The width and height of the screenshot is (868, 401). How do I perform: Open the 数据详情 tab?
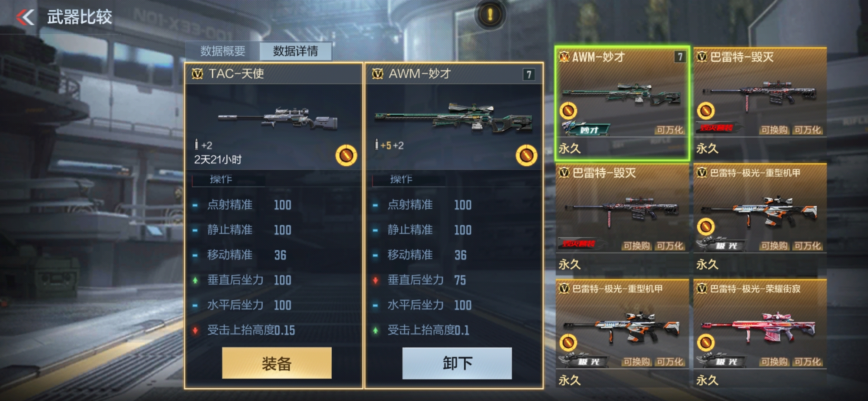coord(295,51)
